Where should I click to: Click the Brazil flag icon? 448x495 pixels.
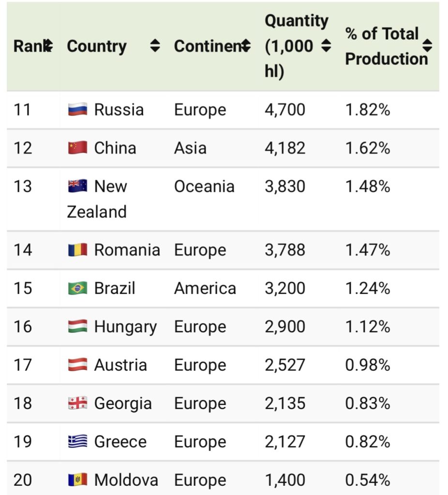[x=76, y=288]
